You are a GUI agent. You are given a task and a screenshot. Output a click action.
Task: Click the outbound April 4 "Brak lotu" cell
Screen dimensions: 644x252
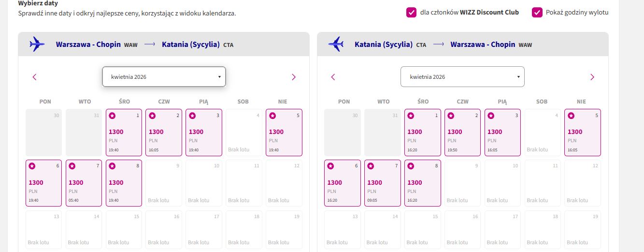click(244, 133)
